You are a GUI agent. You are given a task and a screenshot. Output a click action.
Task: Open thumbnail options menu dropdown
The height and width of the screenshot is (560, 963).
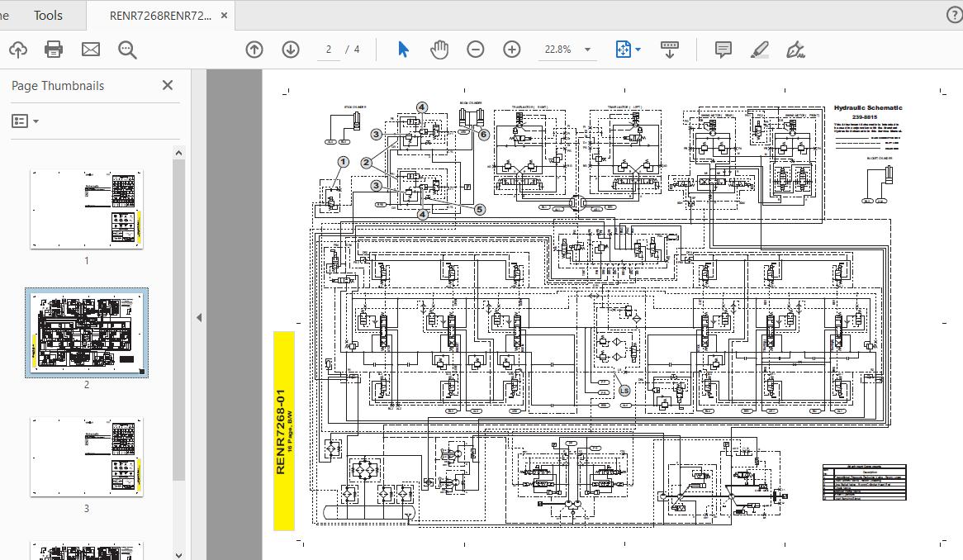click(25, 121)
